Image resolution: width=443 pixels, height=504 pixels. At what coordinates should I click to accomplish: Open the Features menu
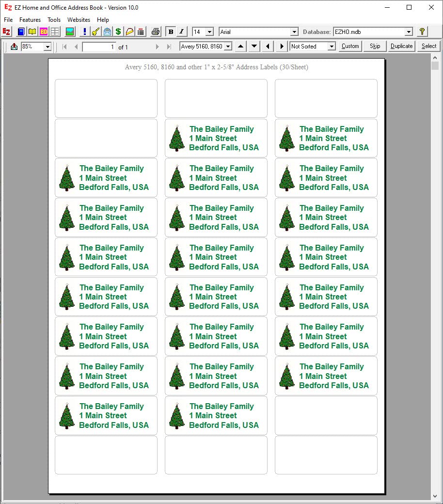30,19
